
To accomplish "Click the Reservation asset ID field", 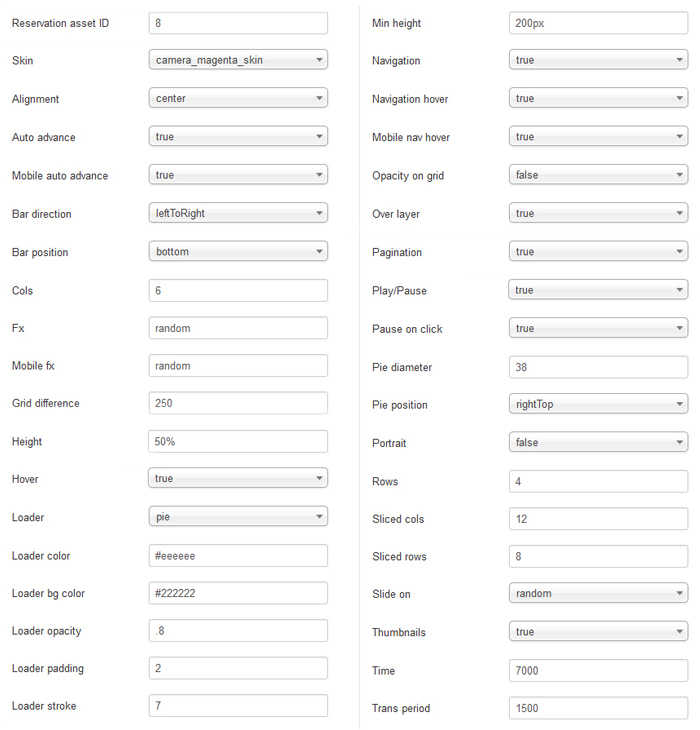I will pyautogui.click(x=238, y=22).
